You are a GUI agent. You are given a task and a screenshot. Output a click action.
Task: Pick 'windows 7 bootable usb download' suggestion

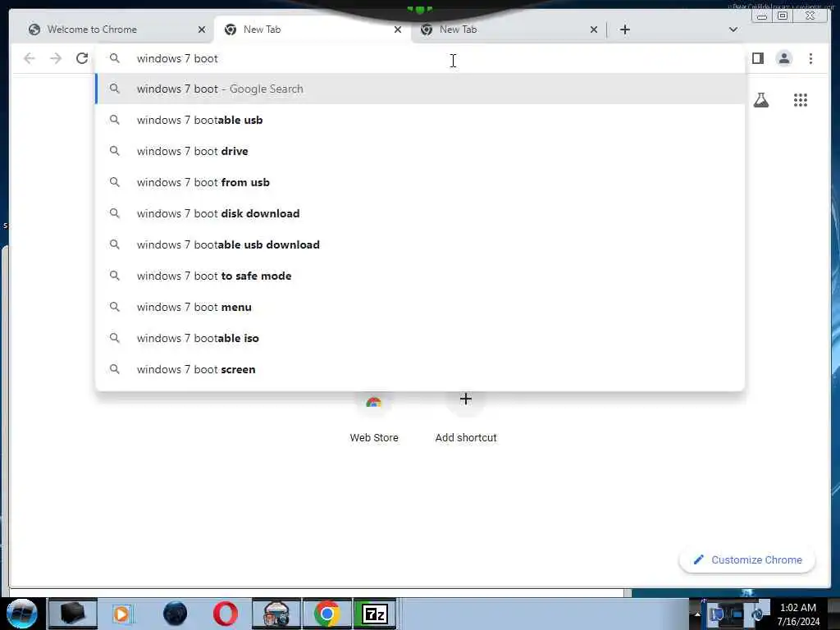pos(420,244)
